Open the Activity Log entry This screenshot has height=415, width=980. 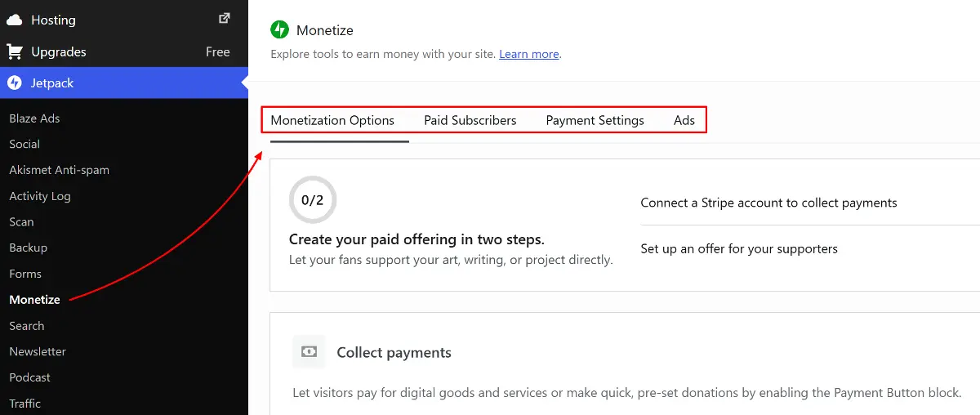pos(40,196)
